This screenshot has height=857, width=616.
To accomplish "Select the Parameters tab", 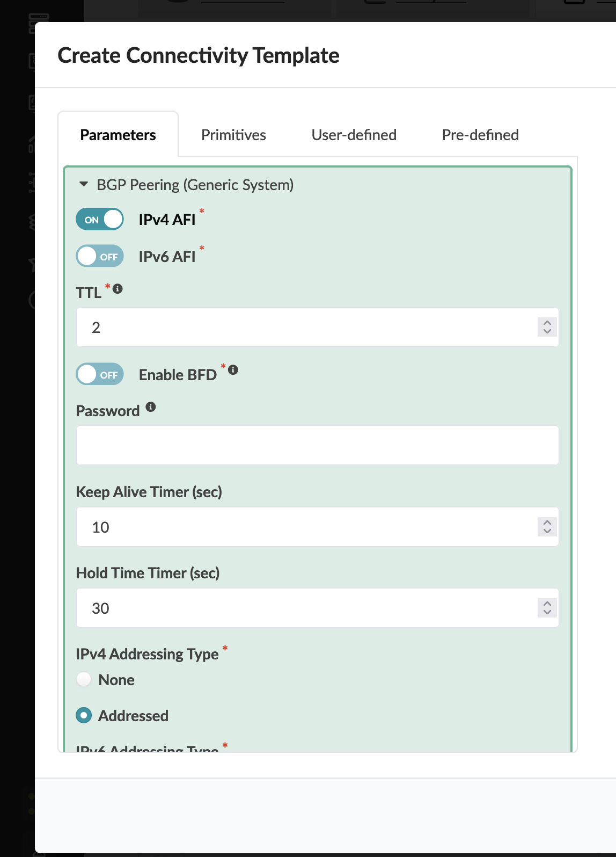I will coord(118,135).
